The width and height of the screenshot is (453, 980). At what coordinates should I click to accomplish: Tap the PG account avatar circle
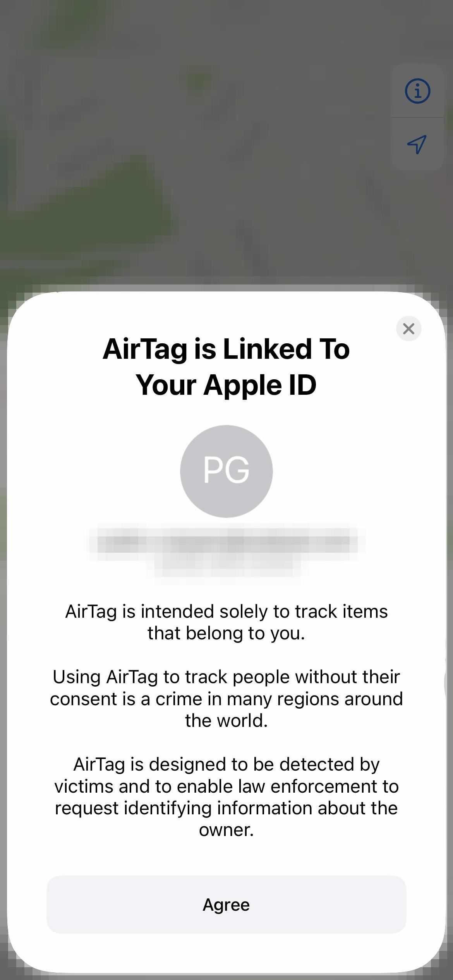[226, 471]
